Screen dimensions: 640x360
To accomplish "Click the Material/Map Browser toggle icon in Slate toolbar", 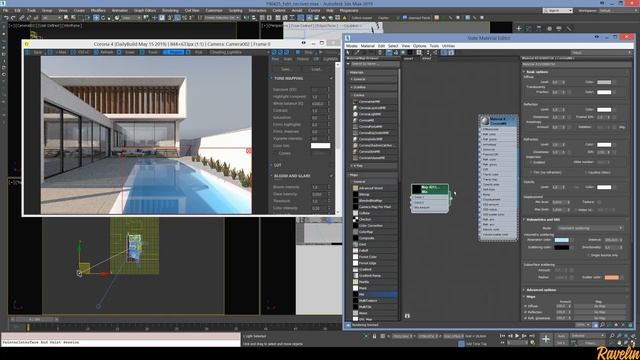I will click(444, 53).
